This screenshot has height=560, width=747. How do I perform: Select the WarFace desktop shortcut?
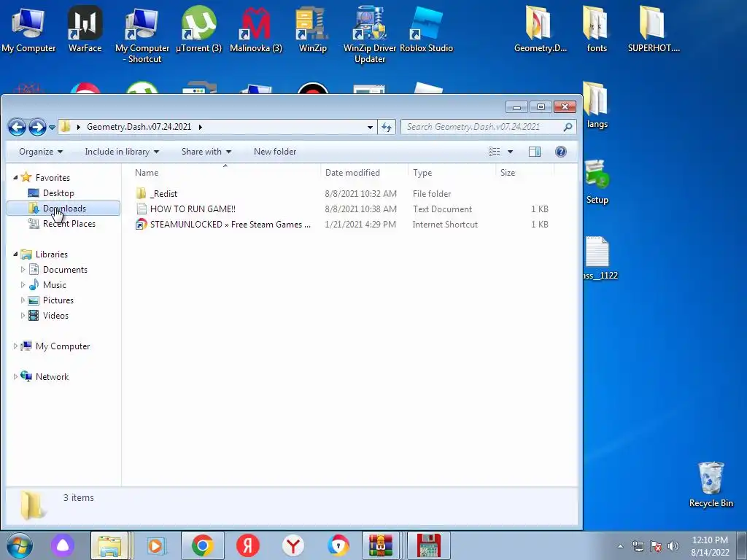[85, 28]
